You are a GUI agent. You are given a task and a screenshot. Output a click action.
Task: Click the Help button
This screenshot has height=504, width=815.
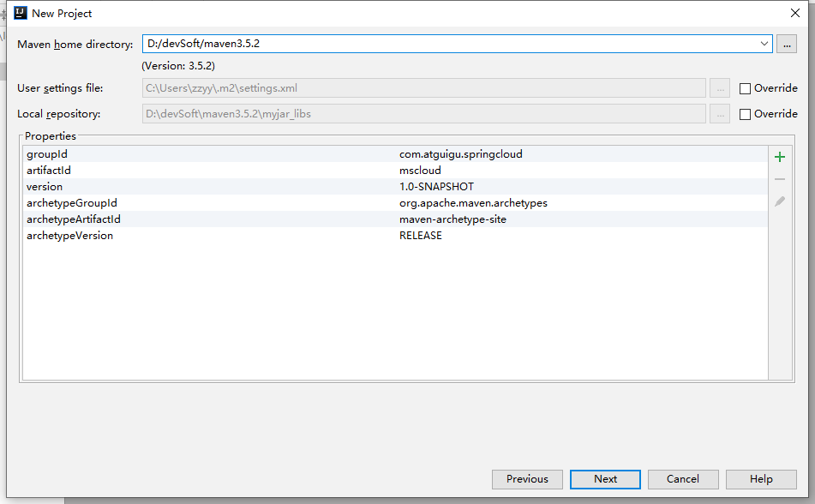point(761,479)
